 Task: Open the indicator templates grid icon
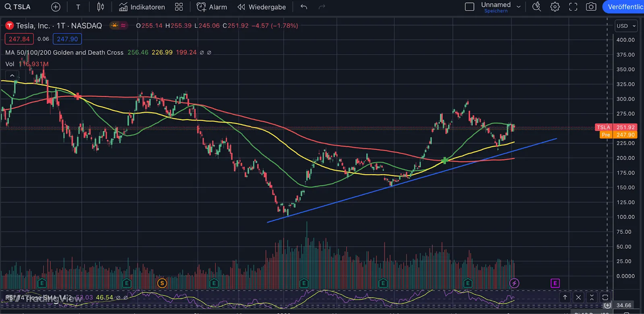179,7
